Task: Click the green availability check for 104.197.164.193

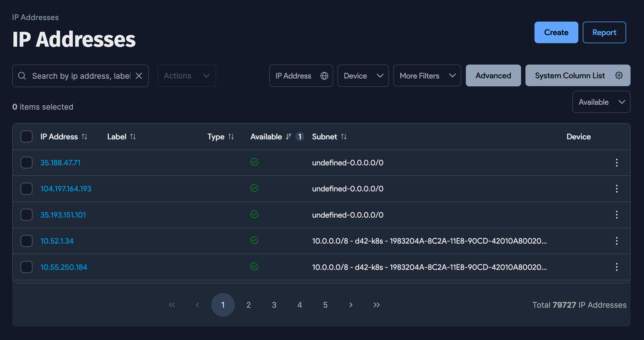Action: tap(254, 188)
